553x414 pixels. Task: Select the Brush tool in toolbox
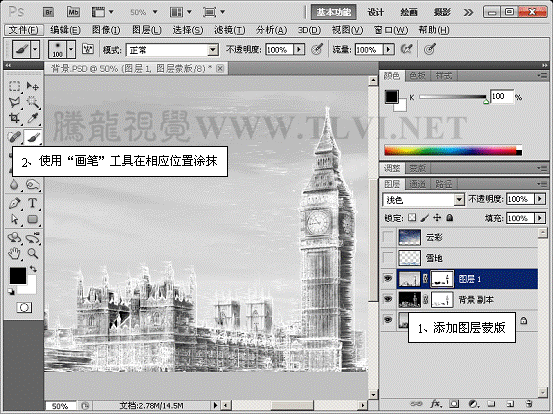click(x=32, y=137)
